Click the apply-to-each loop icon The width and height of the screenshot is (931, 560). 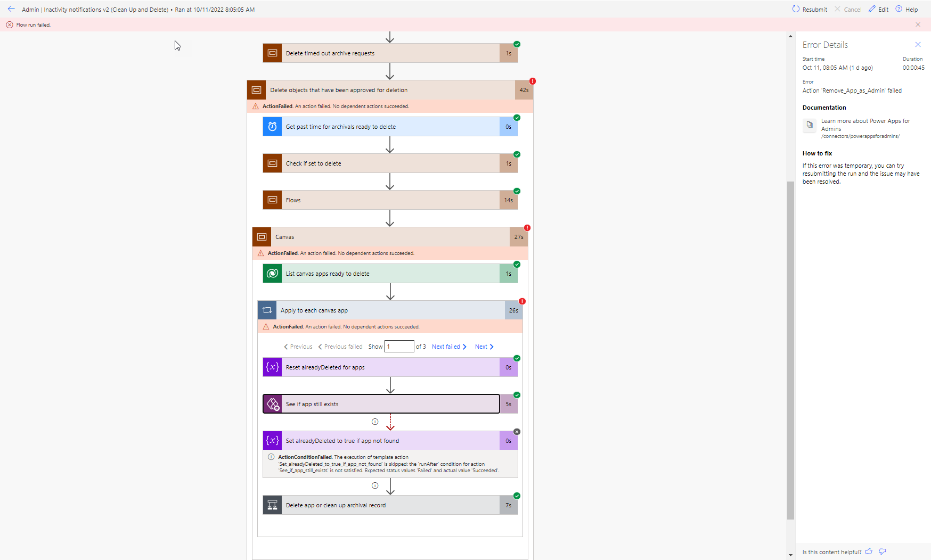click(x=267, y=310)
